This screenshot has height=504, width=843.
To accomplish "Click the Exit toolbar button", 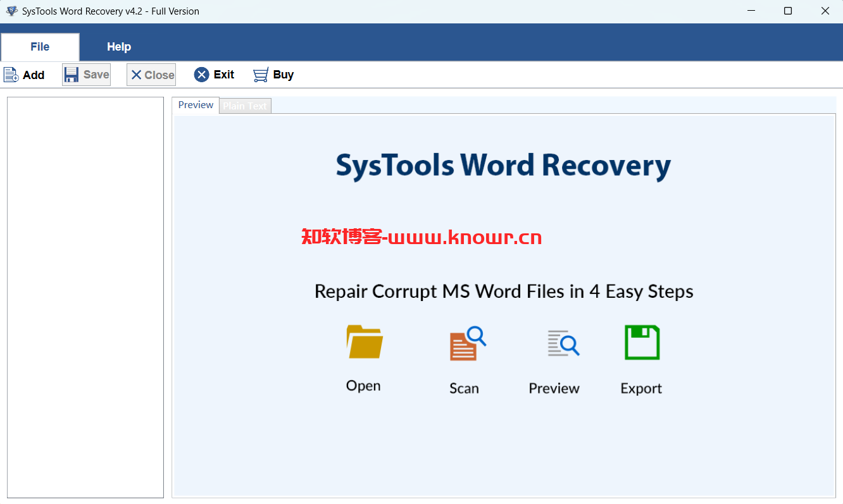I will point(214,75).
